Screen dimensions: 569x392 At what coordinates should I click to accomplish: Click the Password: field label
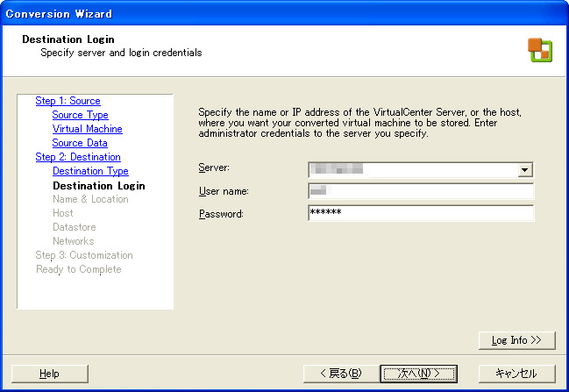point(221,214)
